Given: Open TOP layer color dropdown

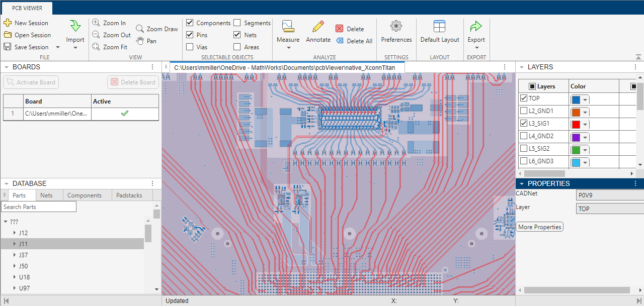Looking at the screenshot, I should [585, 100].
